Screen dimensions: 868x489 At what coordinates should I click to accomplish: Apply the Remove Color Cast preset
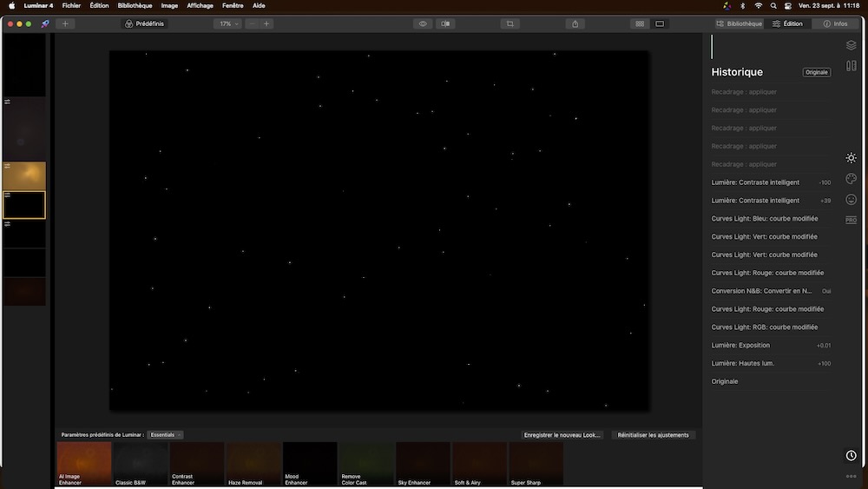[366, 464]
